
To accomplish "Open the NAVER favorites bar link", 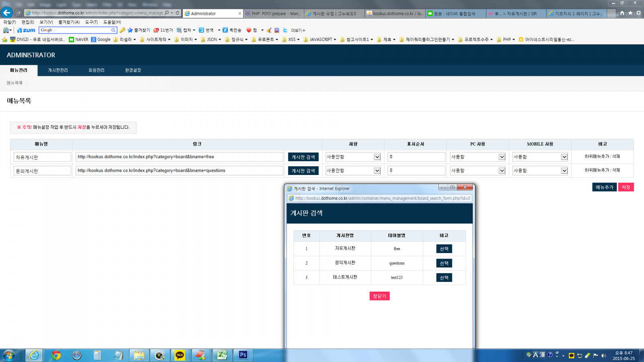I will [x=78, y=39].
